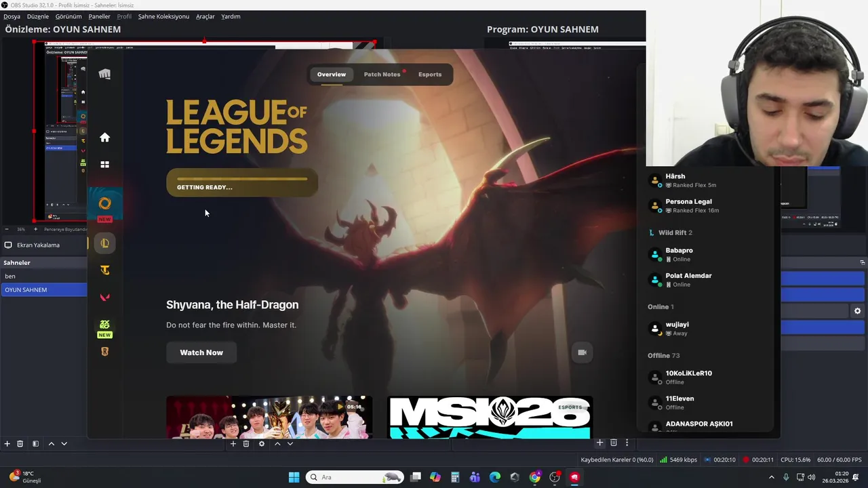Image resolution: width=868 pixels, height=488 pixels.
Task: Open Microsoft Edge from the taskbar
Action: click(495, 477)
